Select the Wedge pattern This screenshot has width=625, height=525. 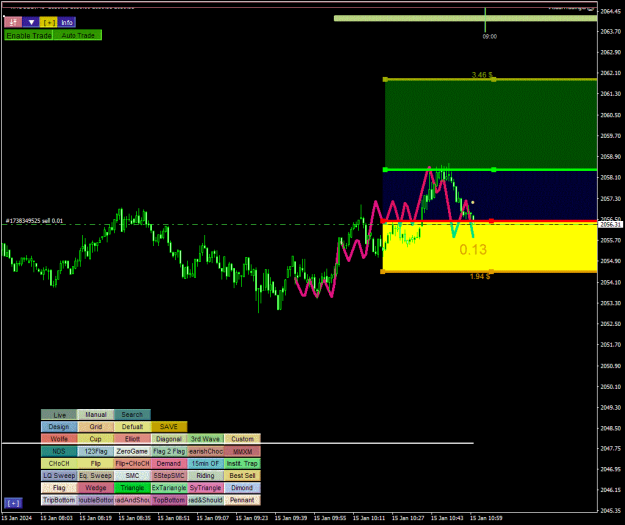pyautogui.click(x=96, y=488)
